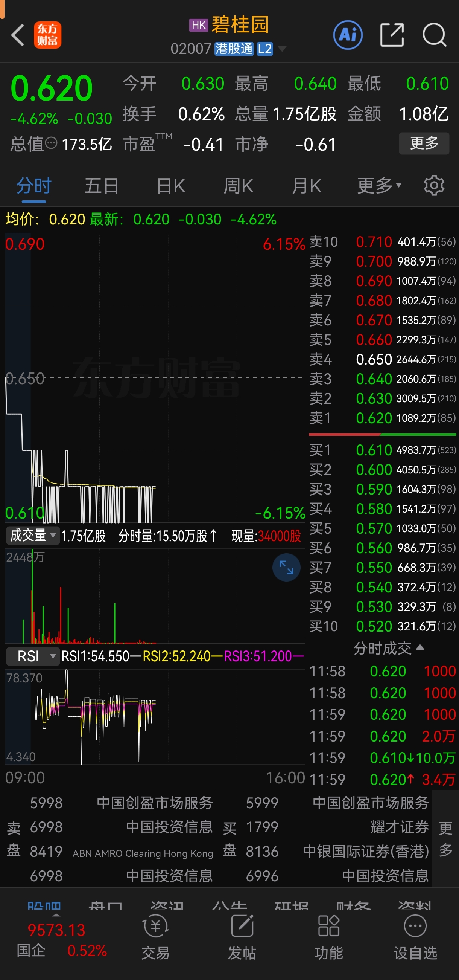The height and width of the screenshot is (980, 459).
Task: Select 卖4 order row at 0.650
Action: coord(382,359)
